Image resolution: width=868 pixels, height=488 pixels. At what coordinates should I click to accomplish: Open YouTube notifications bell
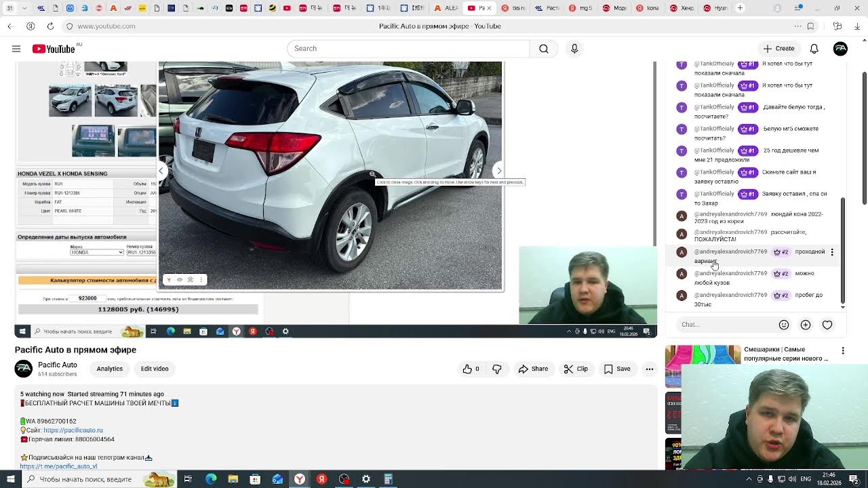[x=814, y=49]
